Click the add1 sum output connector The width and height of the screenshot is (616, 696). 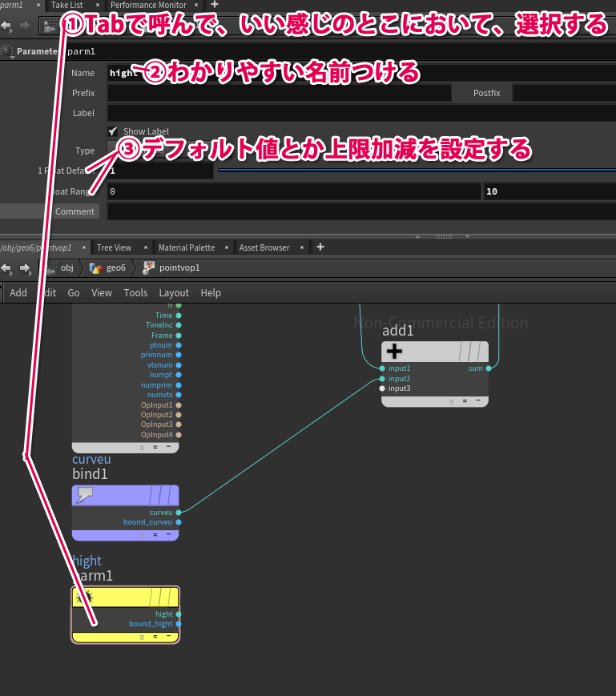[x=489, y=368]
